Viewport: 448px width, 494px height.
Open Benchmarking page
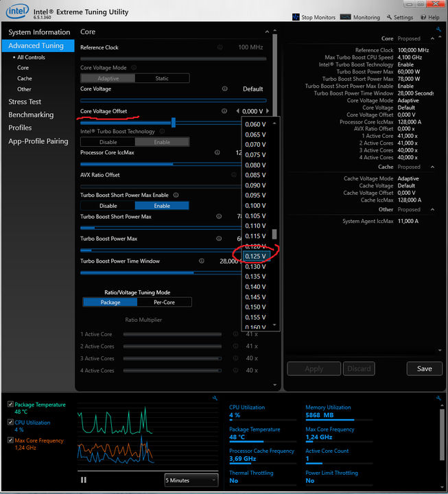[31, 115]
